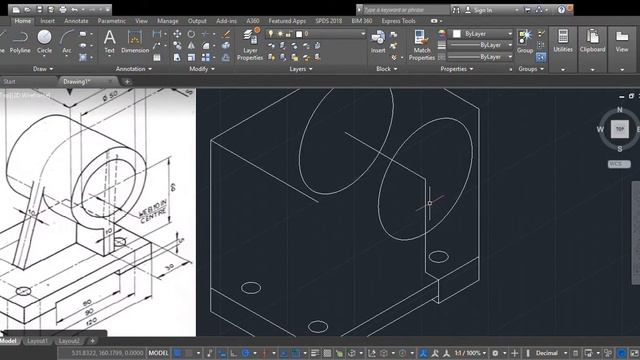Click the Stretch tool icon
The width and height of the screenshot is (640, 360).
coord(177,58)
